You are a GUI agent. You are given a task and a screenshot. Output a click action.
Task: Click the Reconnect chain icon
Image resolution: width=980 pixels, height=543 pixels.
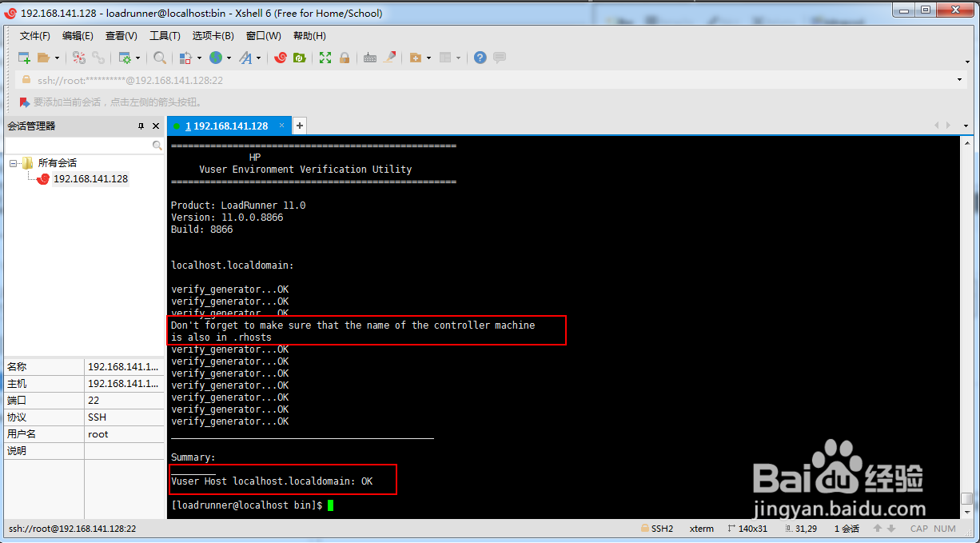pyautogui.click(x=98, y=58)
